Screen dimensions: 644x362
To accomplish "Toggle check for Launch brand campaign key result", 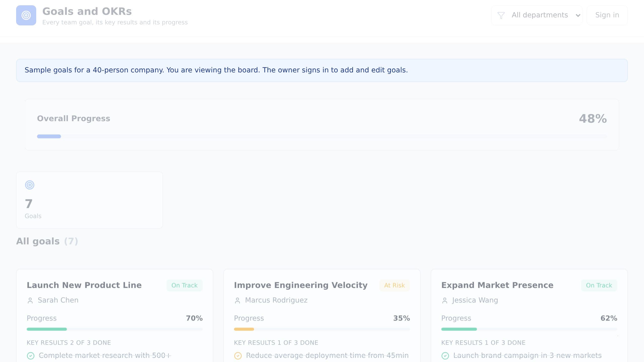I will (445, 356).
